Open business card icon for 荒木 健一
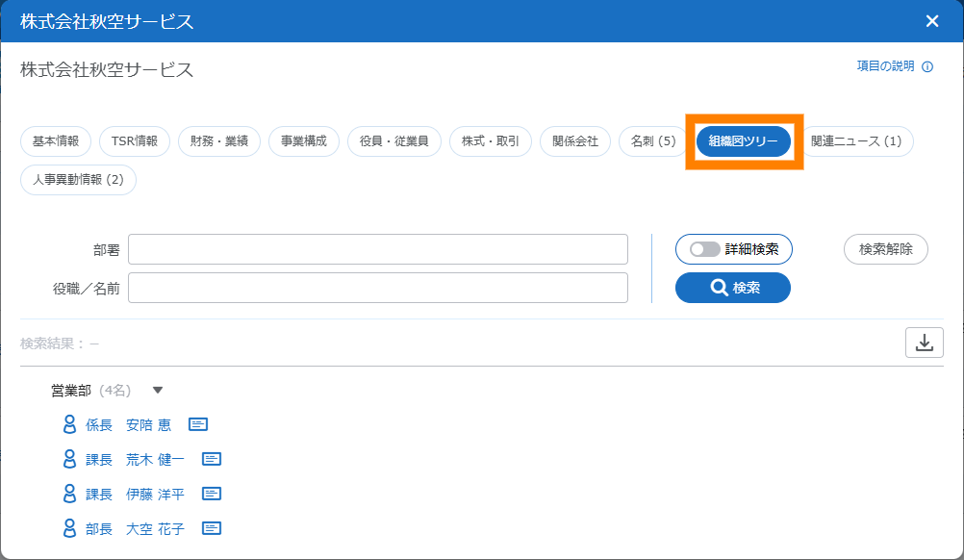This screenshot has width=964, height=560. 212,459
